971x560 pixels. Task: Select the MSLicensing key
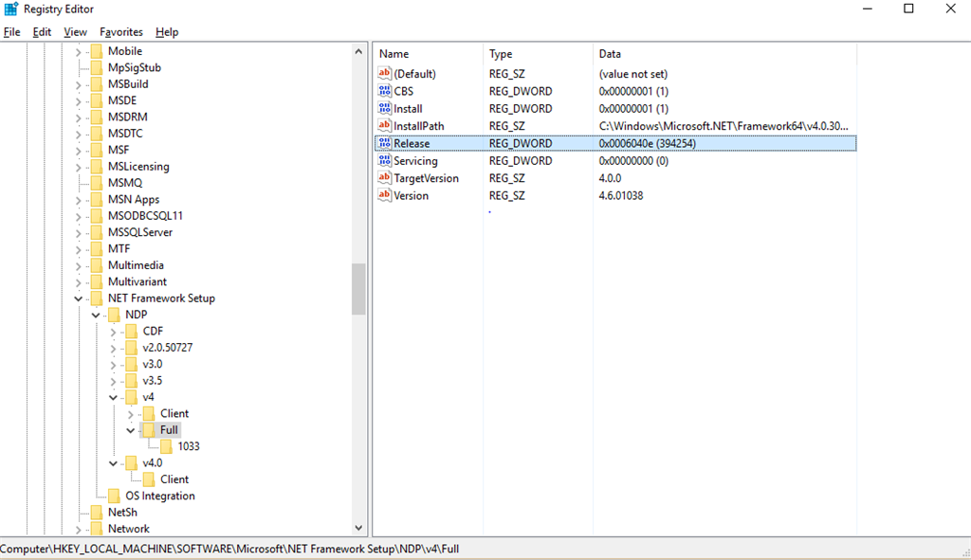tap(138, 167)
